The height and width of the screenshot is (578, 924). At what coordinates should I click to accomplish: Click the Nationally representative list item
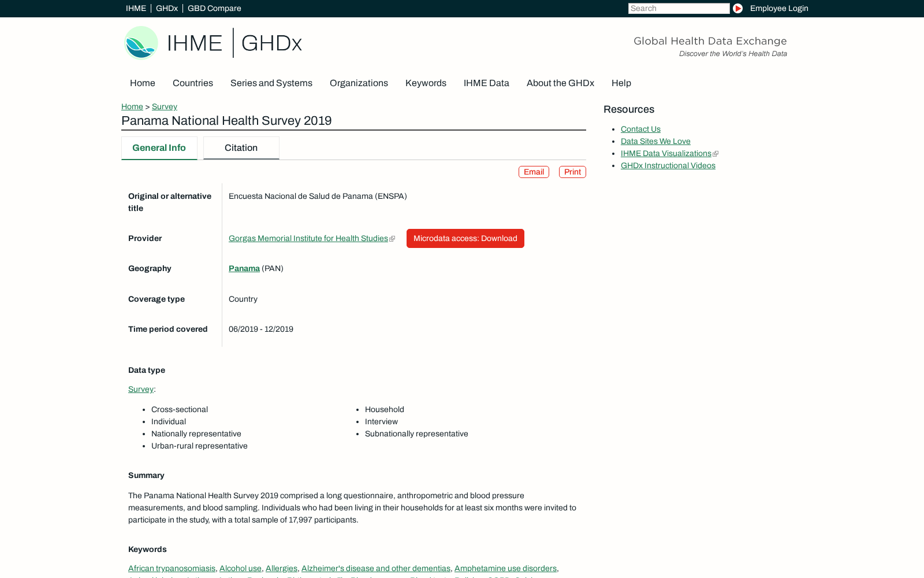point(196,434)
